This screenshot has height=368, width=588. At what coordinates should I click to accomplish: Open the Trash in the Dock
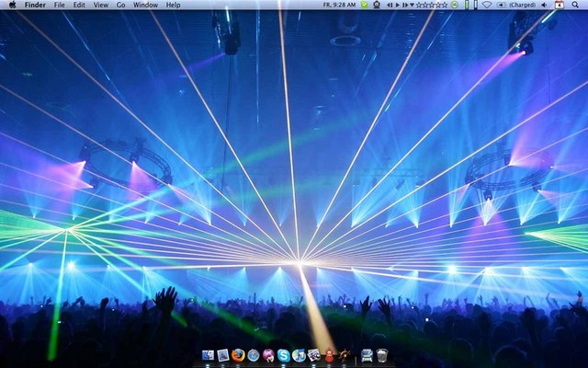pyautogui.click(x=382, y=355)
